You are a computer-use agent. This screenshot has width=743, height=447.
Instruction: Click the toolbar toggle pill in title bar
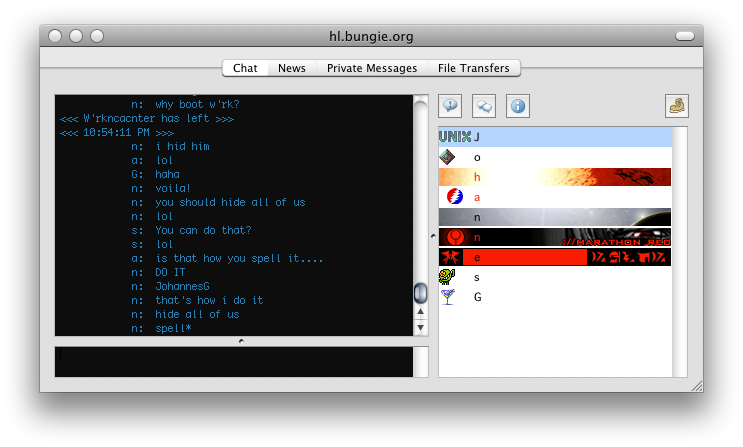[685, 36]
